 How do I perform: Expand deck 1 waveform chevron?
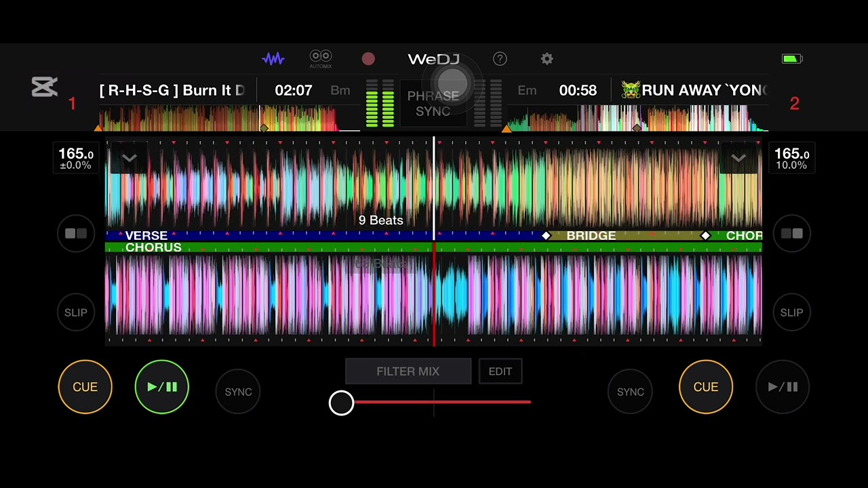[x=129, y=158]
